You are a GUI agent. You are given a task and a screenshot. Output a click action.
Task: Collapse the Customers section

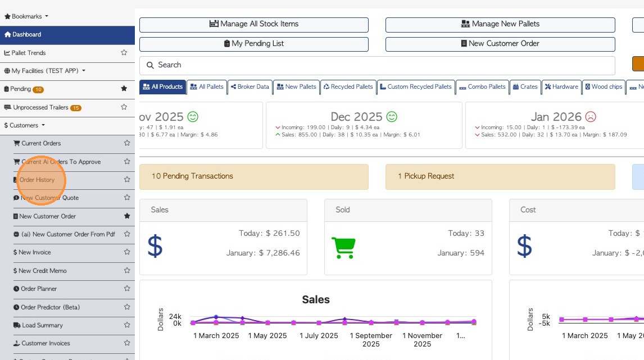pyautogui.click(x=25, y=125)
